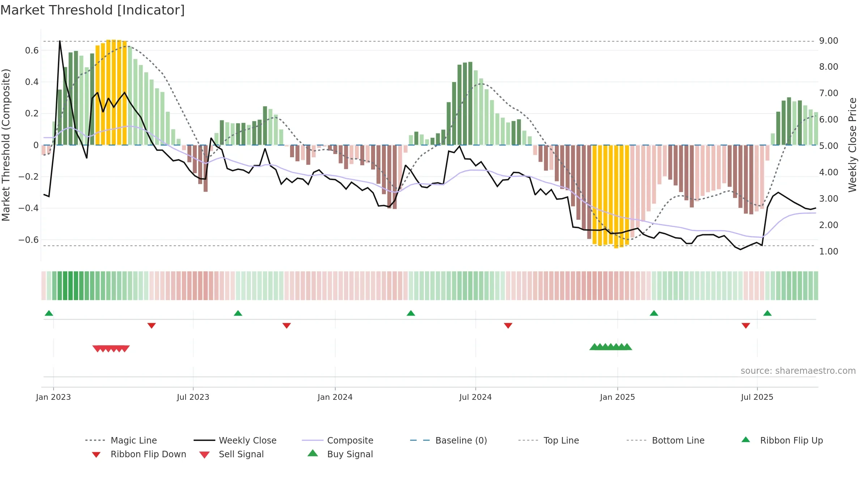The image size is (868, 488).
Task: Toggle the Buy Signal legend entry
Action: tap(340, 454)
